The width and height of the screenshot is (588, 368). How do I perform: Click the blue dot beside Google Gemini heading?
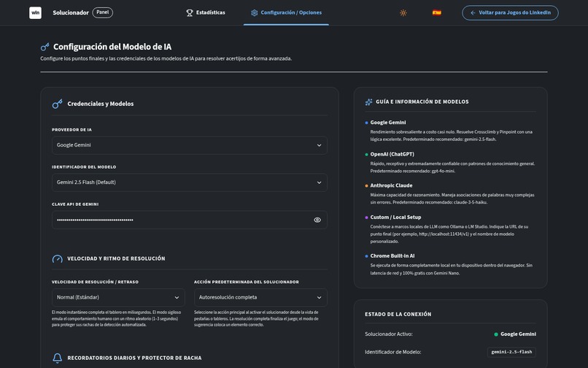366,123
